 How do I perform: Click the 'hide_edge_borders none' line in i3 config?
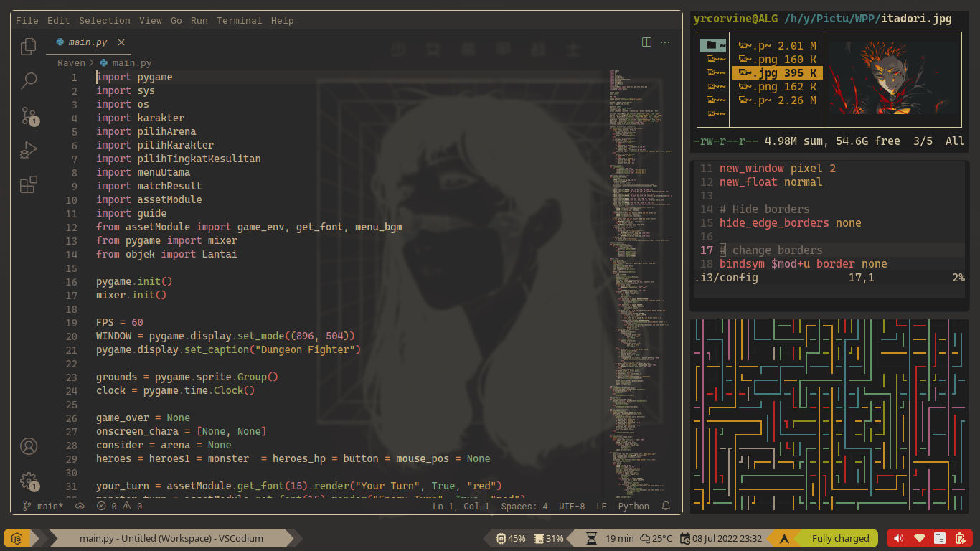pos(790,223)
